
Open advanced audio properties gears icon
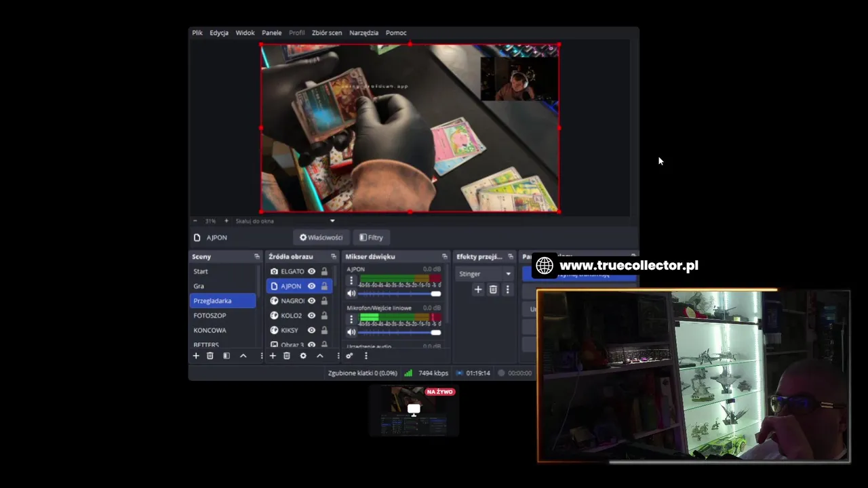[x=349, y=356]
